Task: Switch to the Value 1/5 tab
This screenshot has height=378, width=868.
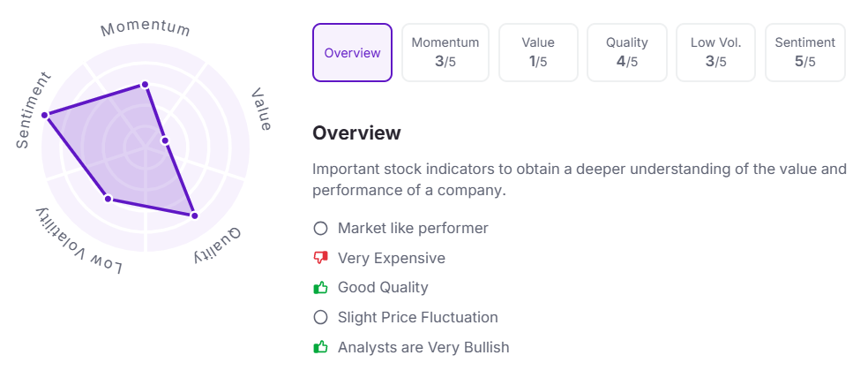Action: (538, 53)
